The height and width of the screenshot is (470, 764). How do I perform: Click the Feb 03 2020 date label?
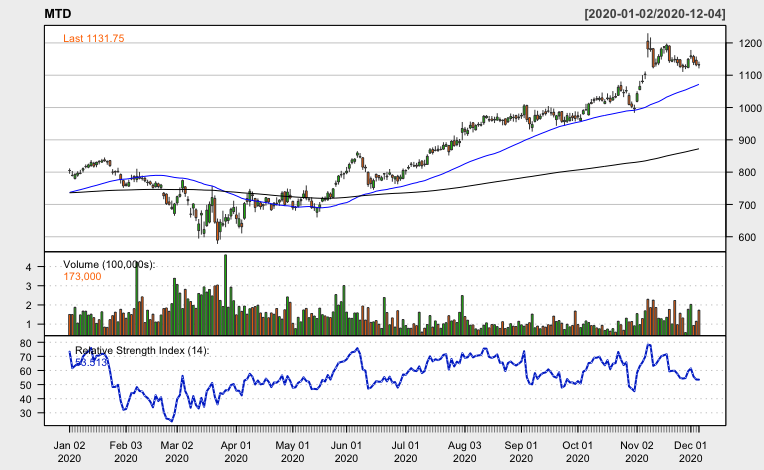126,451
